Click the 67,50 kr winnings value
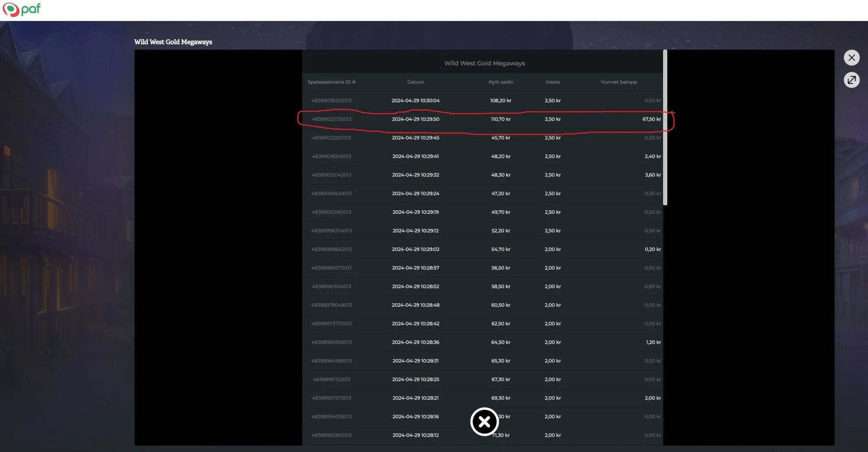Viewport: 868px width, 452px height. click(x=651, y=119)
